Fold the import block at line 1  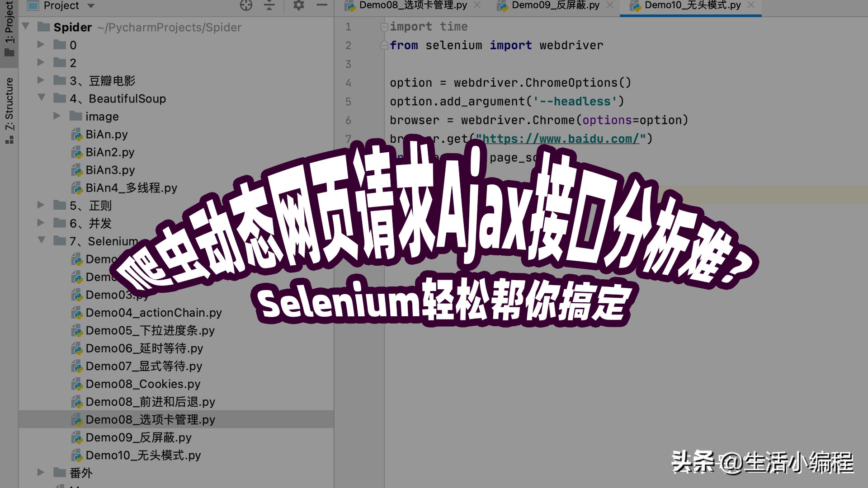384,27
